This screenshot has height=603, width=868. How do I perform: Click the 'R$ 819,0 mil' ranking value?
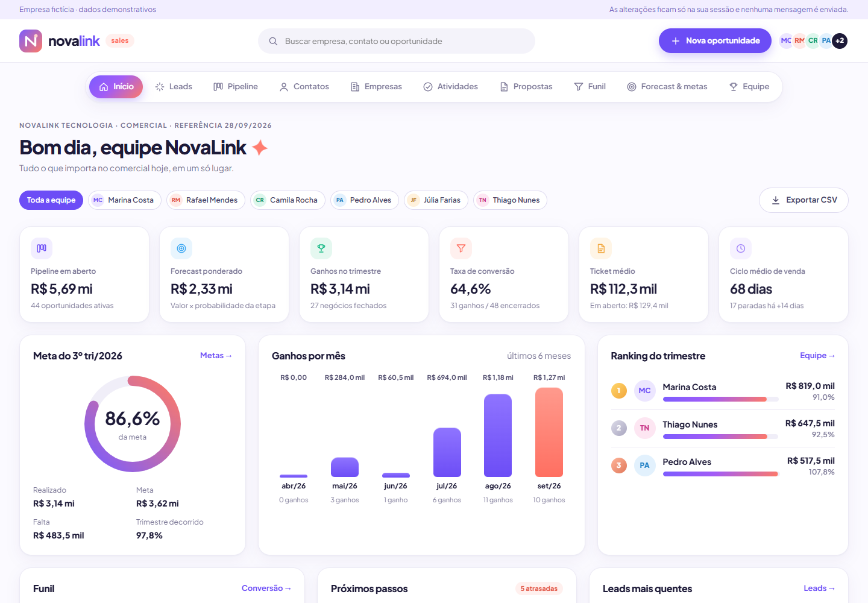[810, 386]
